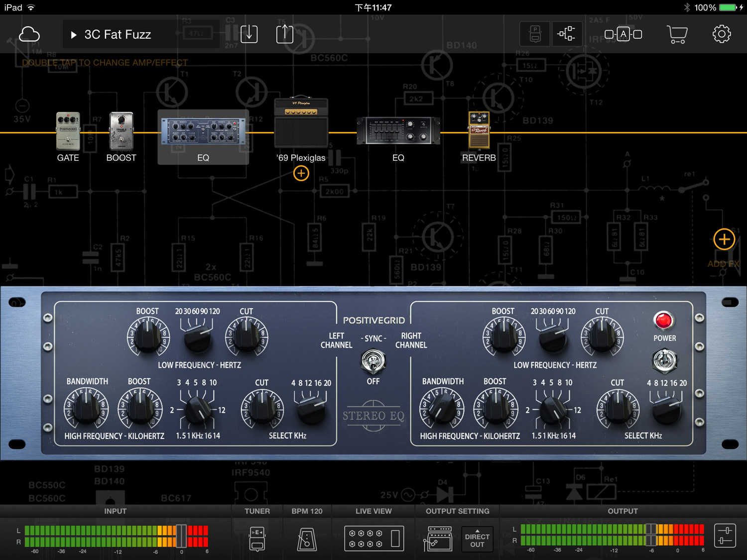Open LIVE VIEW pedalboard icon

(374, 539)
